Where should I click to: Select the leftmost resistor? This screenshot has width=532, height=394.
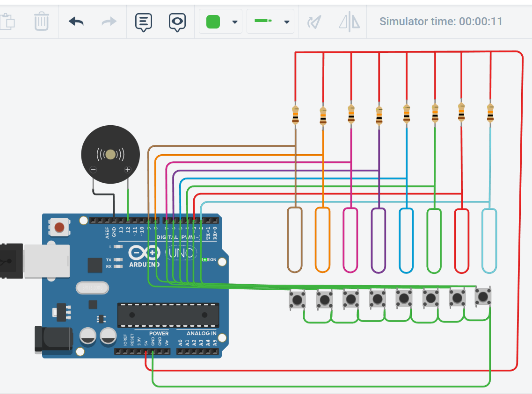pos(295,115)
